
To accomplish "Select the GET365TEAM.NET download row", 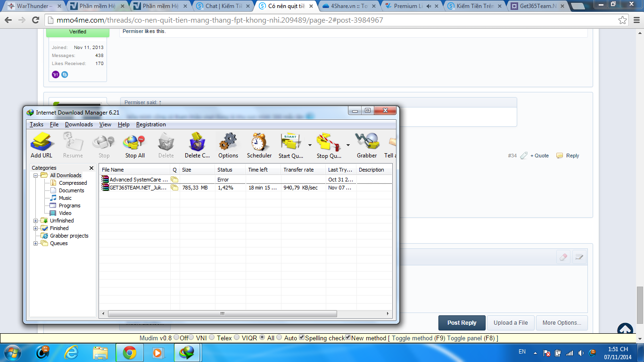I will (x=246, y=188).
